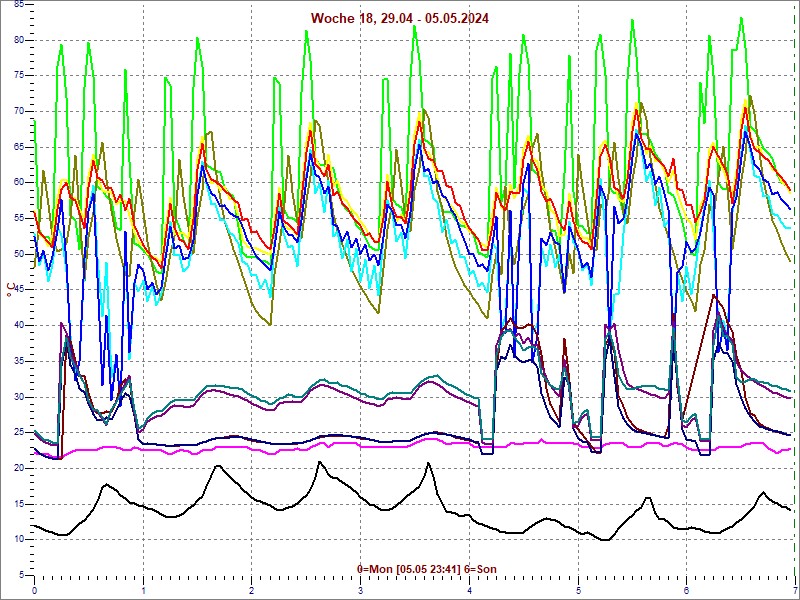Click the y-axis value 70
This screenshot has height=600, width=800.
[18, 111]
